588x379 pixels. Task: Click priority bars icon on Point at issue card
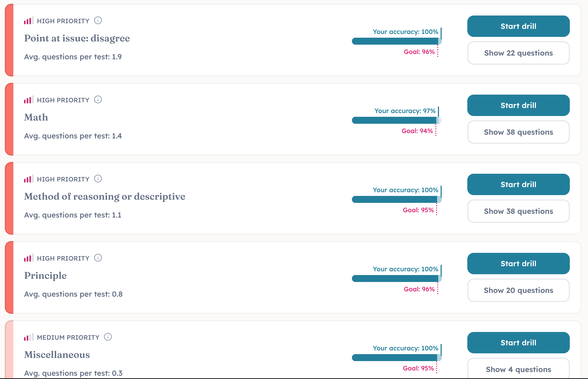coord(29,21)
